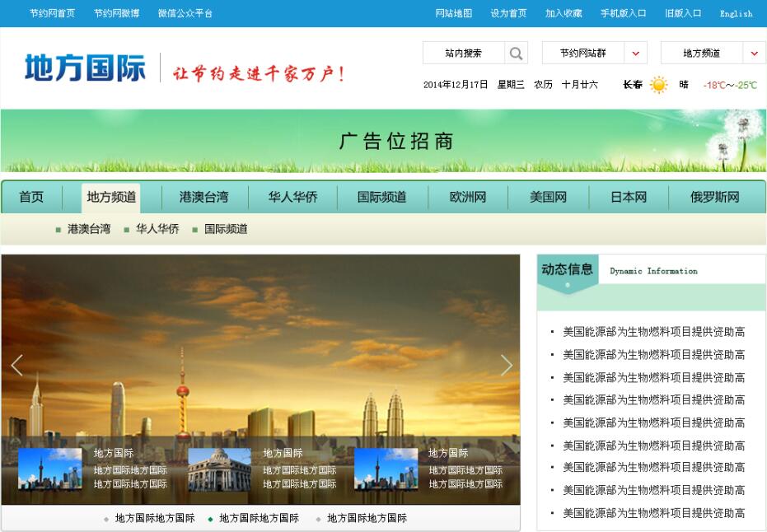Focus the 站内搜索 search field
The width and height of the screenshot is (767, 532).
click(464, 53)
